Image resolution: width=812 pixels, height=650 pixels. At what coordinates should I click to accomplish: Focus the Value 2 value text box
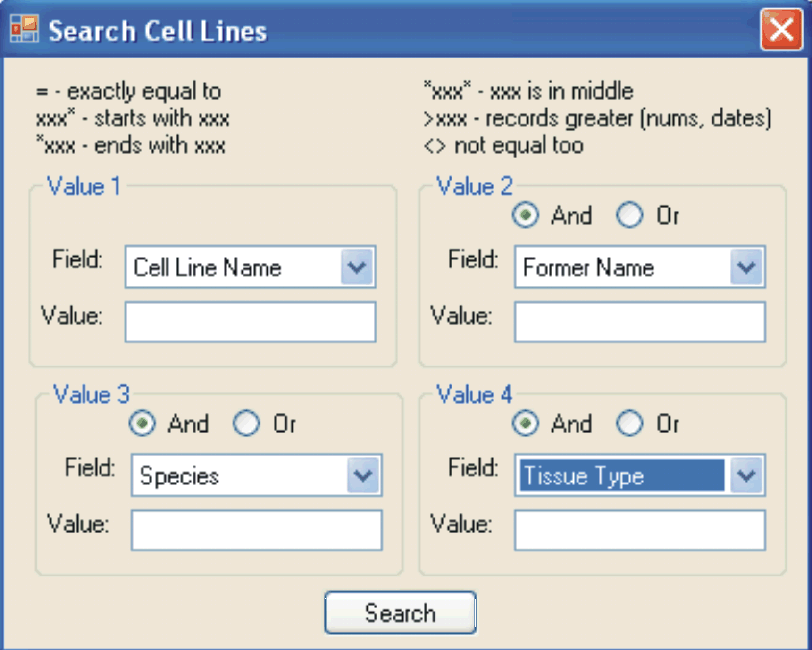639,322
